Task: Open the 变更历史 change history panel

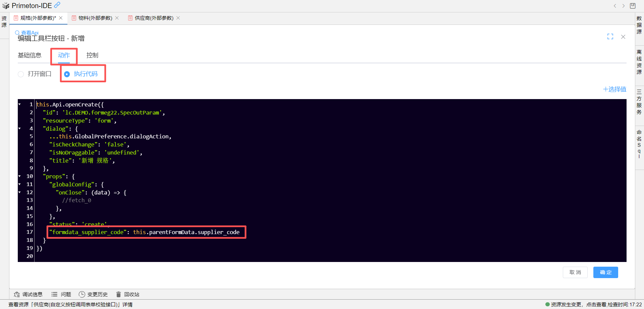Action: click(x=93, y=294)
